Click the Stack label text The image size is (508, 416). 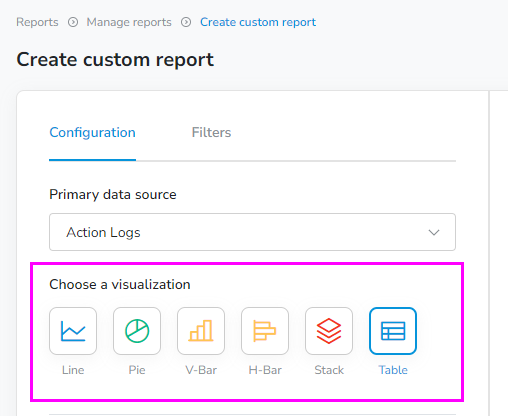(x=329, y=370)
